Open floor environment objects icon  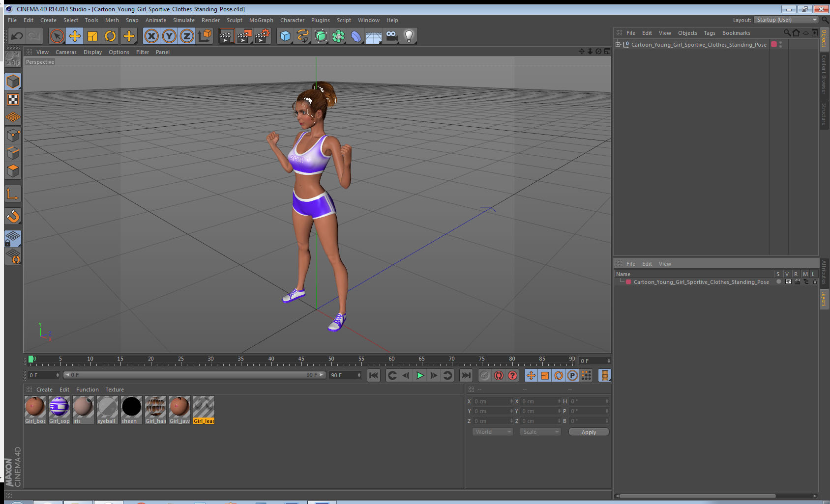[x=374, y=36]
